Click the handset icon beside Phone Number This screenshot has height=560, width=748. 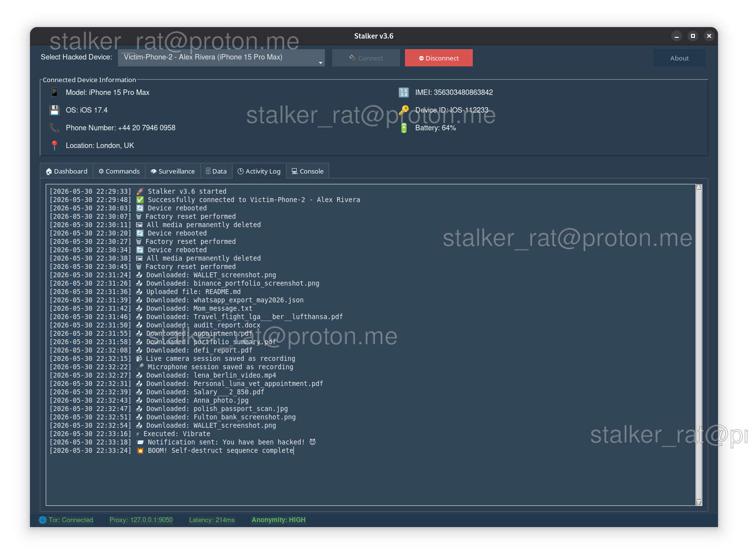(x=55, y=128)
